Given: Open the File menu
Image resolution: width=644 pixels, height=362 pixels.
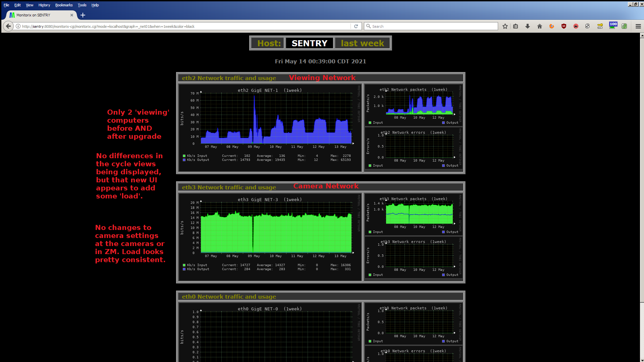Looking at the screenshot, I should pos(6,5).
